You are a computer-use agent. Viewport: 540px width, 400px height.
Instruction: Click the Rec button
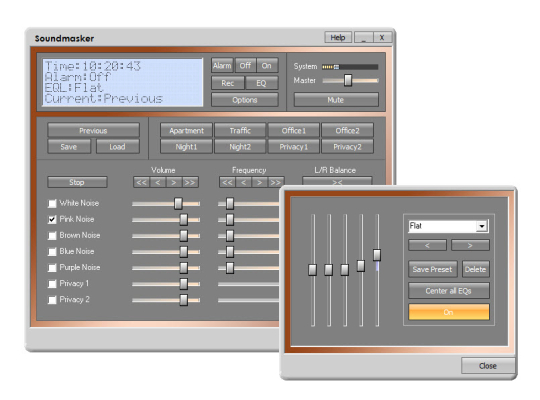228,83
